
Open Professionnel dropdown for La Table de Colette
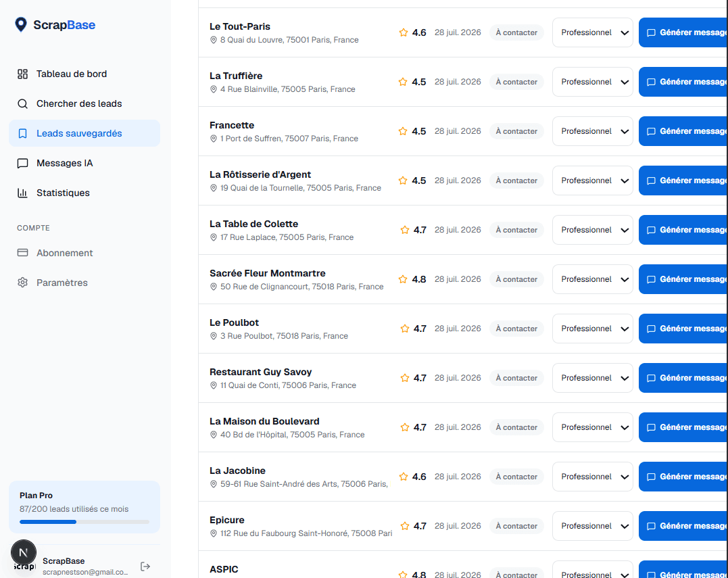pyautogui.click(x=592, y=230)
